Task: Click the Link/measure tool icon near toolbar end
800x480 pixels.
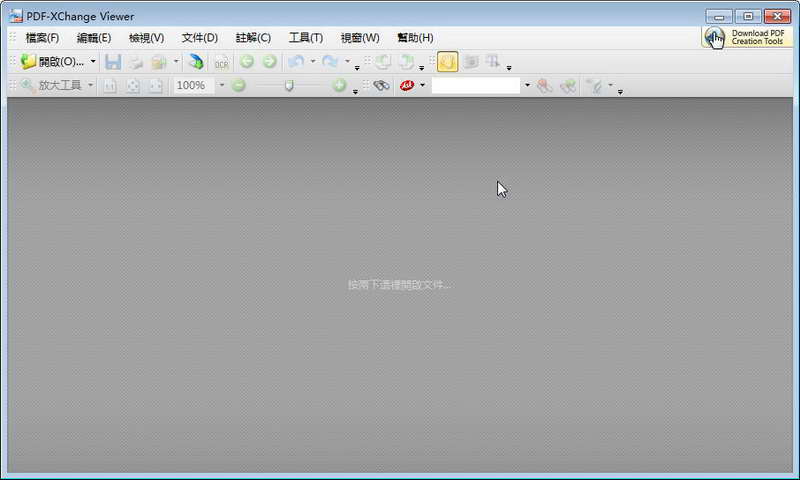Action: coord(594,86)
